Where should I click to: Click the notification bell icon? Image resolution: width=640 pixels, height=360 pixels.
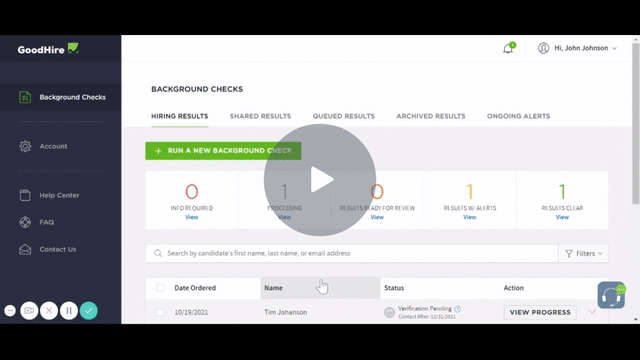[508, 48]
